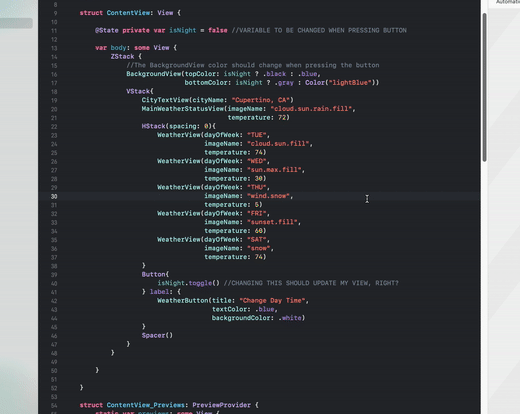Image resolution: width=520 pixels, height=414 pixels.
Task: Click the ContentView struct name on line 9
Action: (128, 13)
